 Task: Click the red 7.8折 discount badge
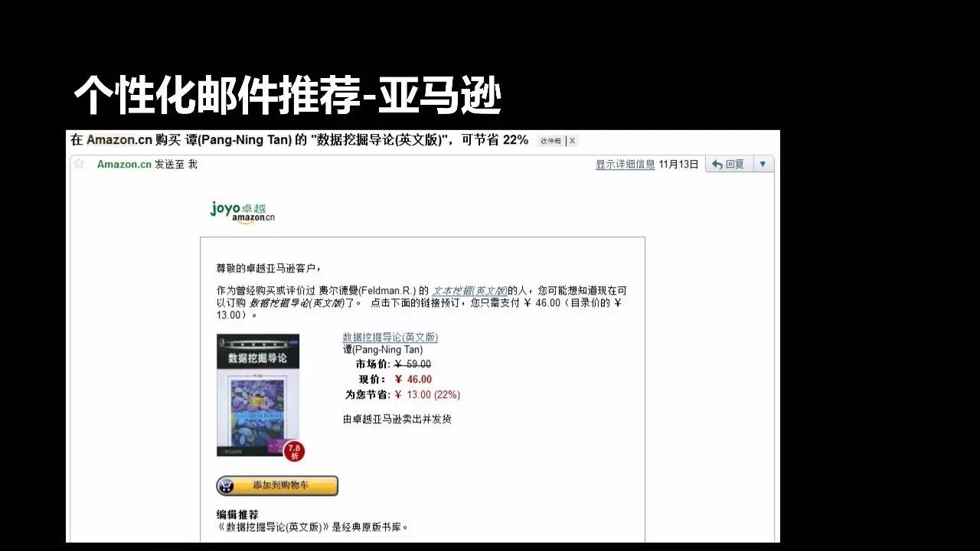point(294,452)
